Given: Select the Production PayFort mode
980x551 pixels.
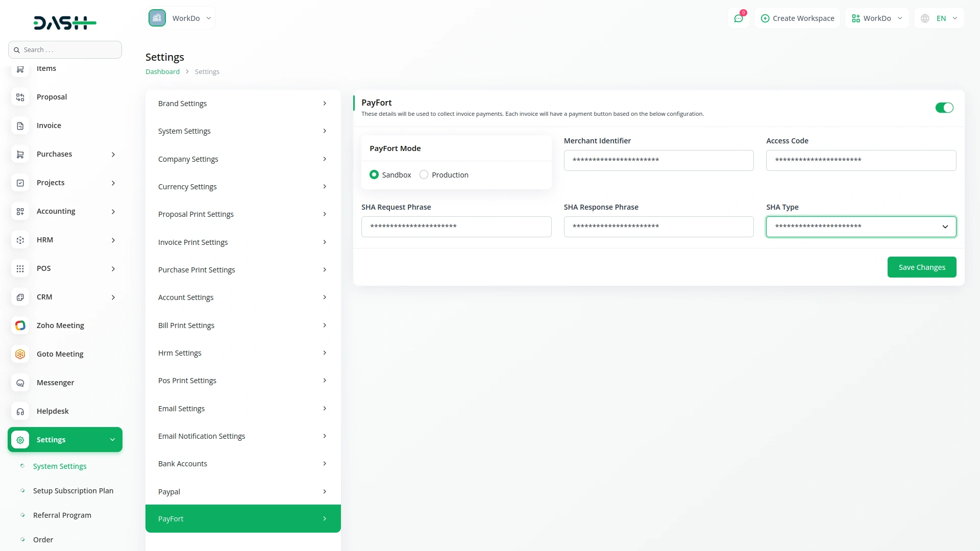Looking at the screenshot, I should click(424, 174).
